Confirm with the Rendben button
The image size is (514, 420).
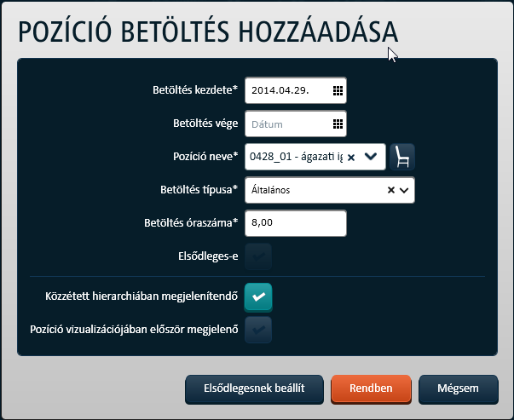371,388
